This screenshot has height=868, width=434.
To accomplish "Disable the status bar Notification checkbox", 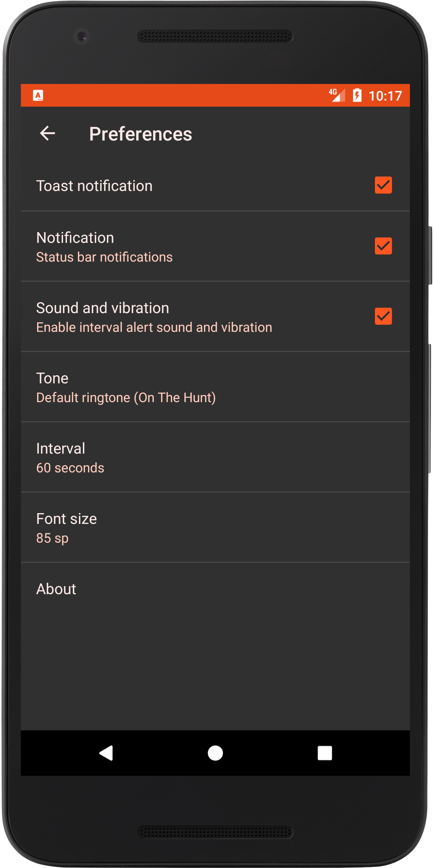I will [x=383, y=246].
